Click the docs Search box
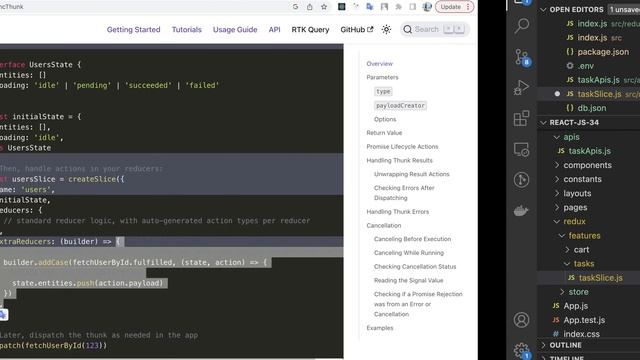The height and width of the screenshot is (360, 640). coord(435,29)
